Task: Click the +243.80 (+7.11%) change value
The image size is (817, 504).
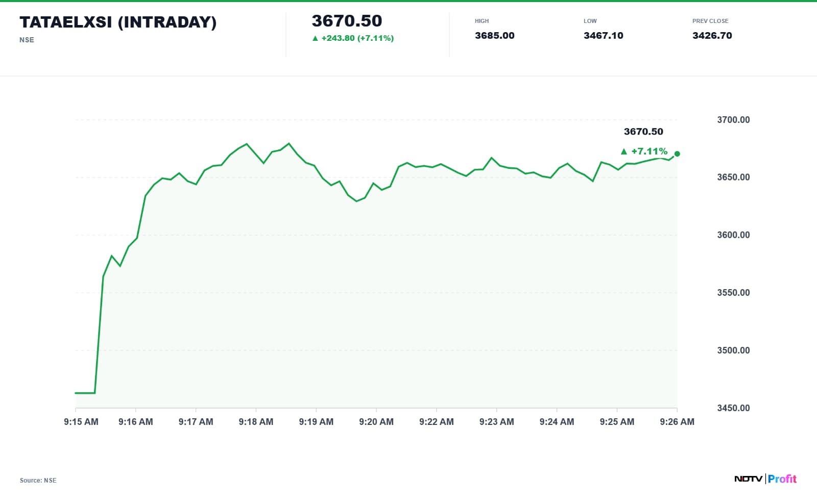Action: pos(357,38)
